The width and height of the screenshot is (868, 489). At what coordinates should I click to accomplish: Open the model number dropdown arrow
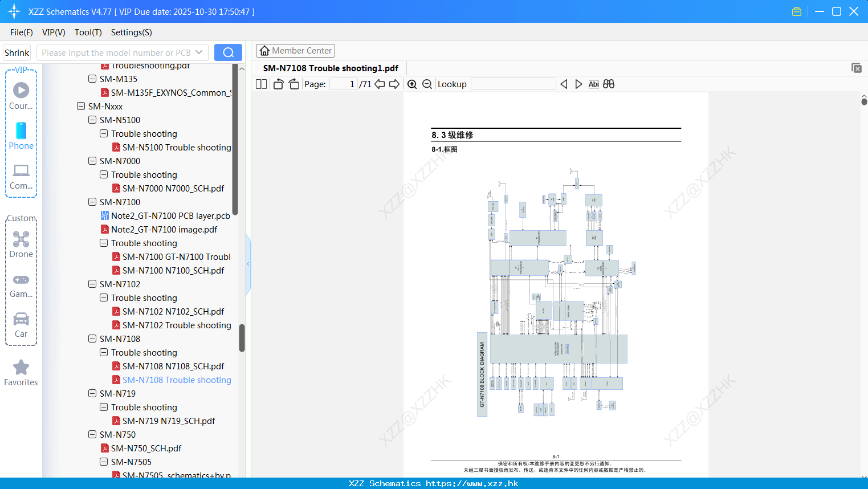(199, 52)
